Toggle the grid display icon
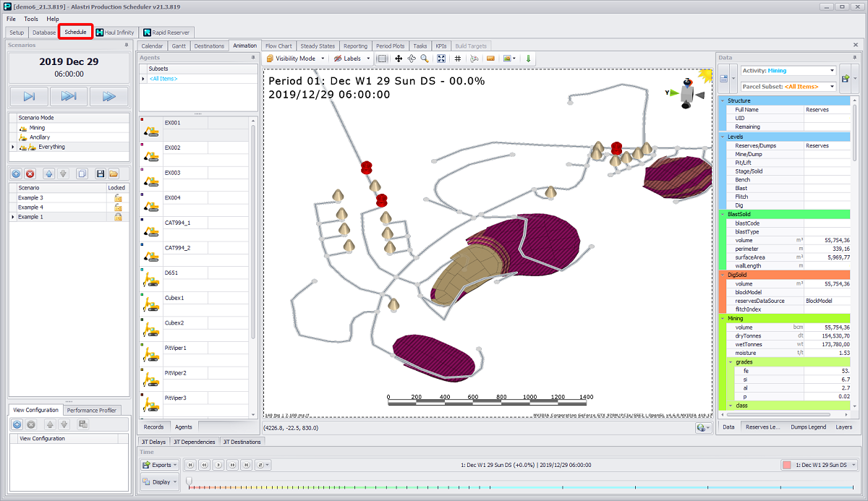This screenshot has width=868, height=501. 458,59
